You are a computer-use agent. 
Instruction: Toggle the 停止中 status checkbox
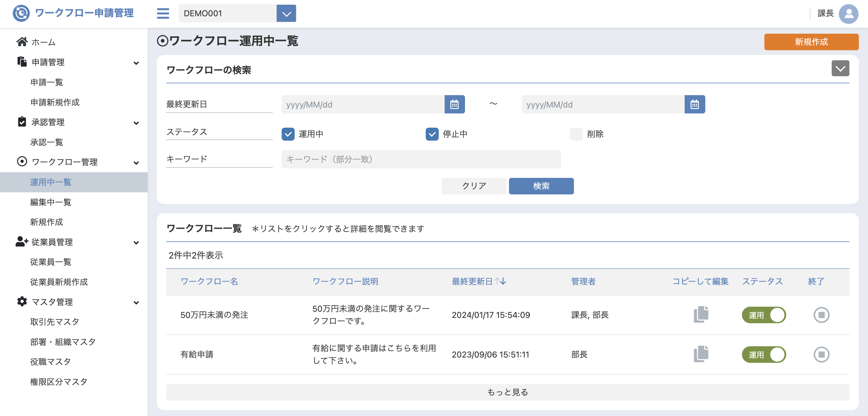coord(432,134)
